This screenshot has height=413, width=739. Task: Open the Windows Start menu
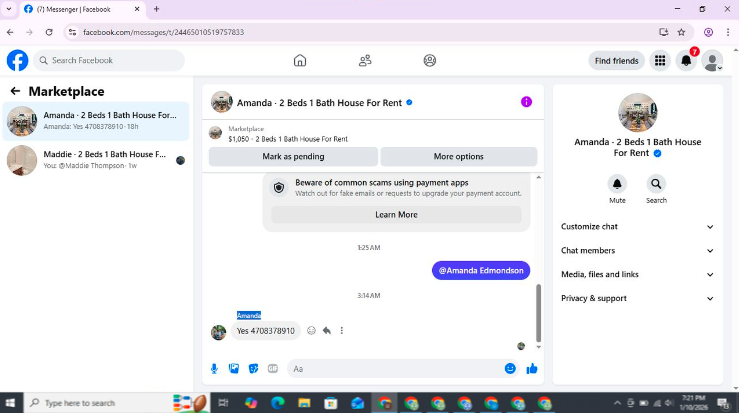10,403
